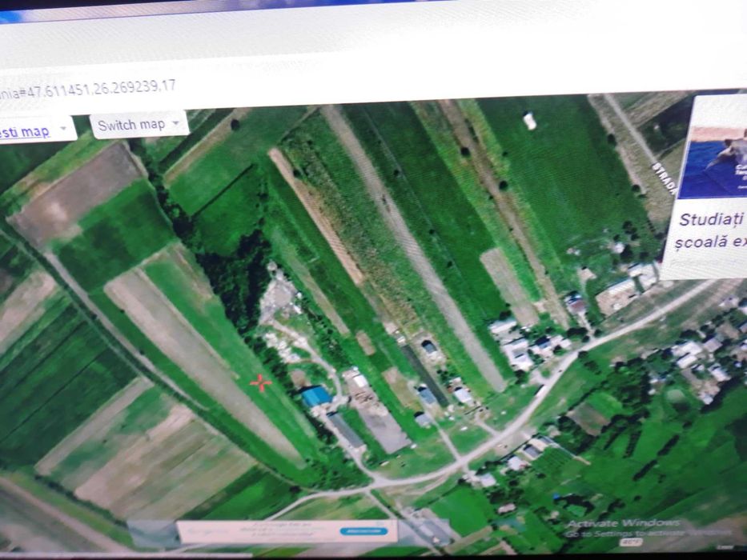Viewport: 747px width, 560px height.
Task: Click the blue button in the bottom banner
Action: pos(363,531)
